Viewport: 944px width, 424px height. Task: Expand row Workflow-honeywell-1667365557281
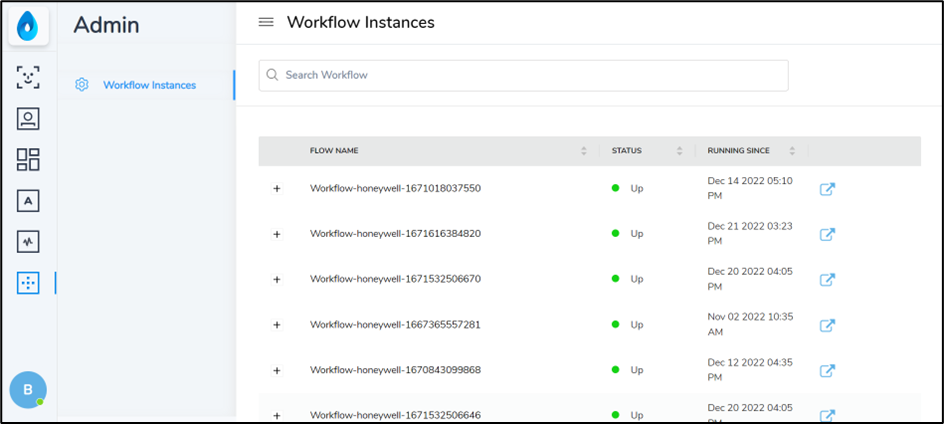(x=277, y=325)
